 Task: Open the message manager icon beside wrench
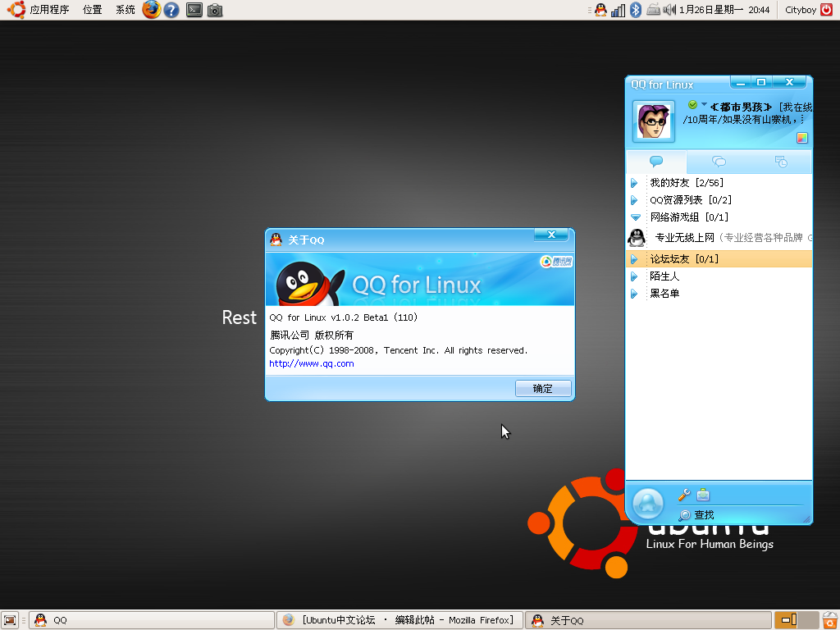(x=703, y=495)
